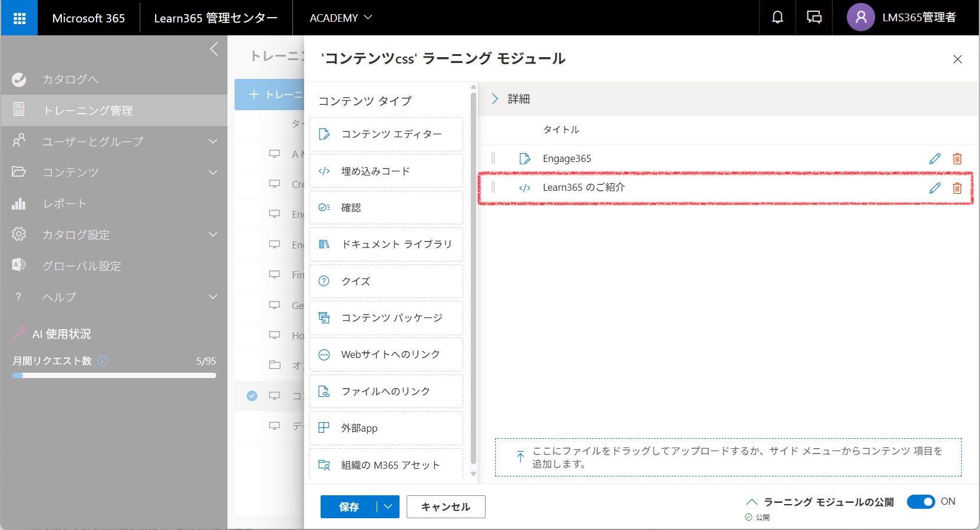Add a ファイルへのリンク content item
This screenshot has width=980, height=530.
386,392
